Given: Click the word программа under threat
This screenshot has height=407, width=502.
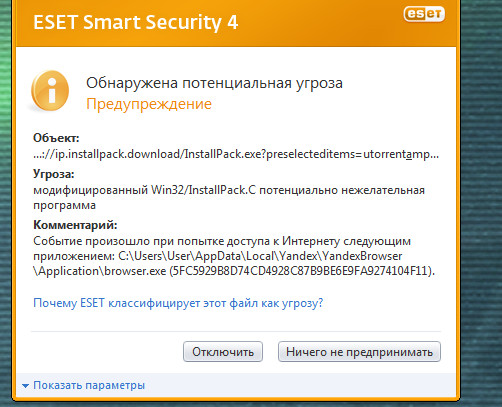Looking at the screenshot, I should (x=64, y=205).
